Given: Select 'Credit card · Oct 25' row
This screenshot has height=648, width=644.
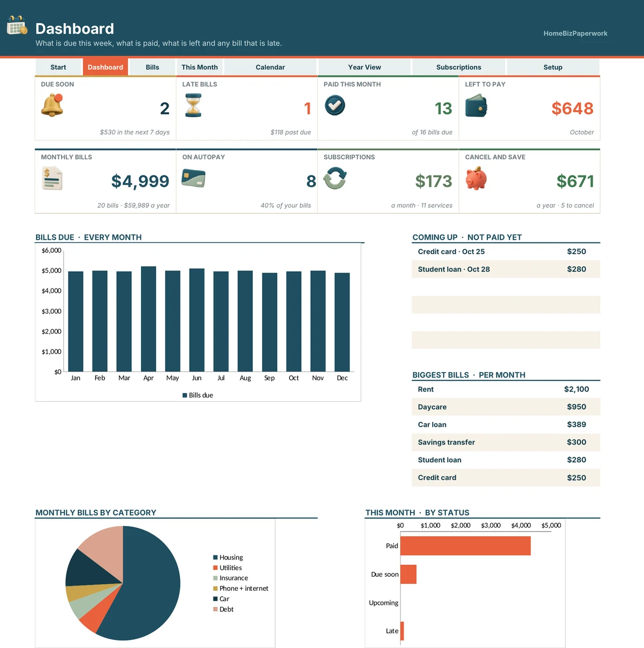Looking at the screenshot, I should click(506, 252).
